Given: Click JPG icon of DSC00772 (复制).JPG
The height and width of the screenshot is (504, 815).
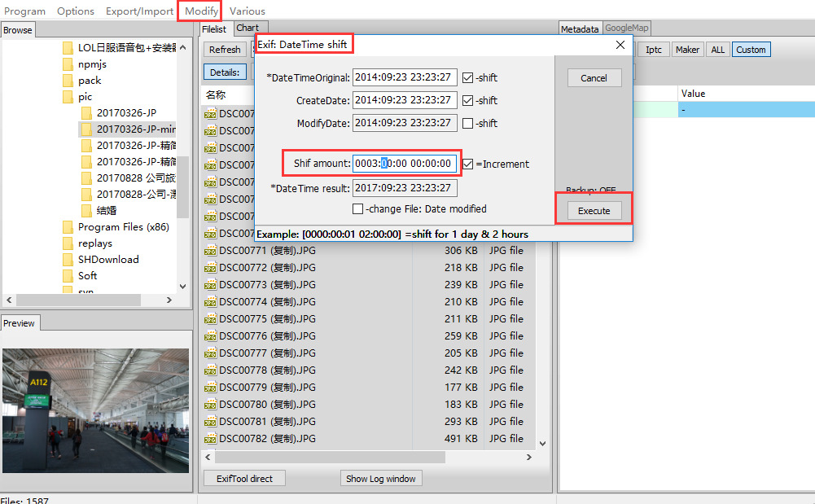Looking at the screenshot, I should pos(210,268).
